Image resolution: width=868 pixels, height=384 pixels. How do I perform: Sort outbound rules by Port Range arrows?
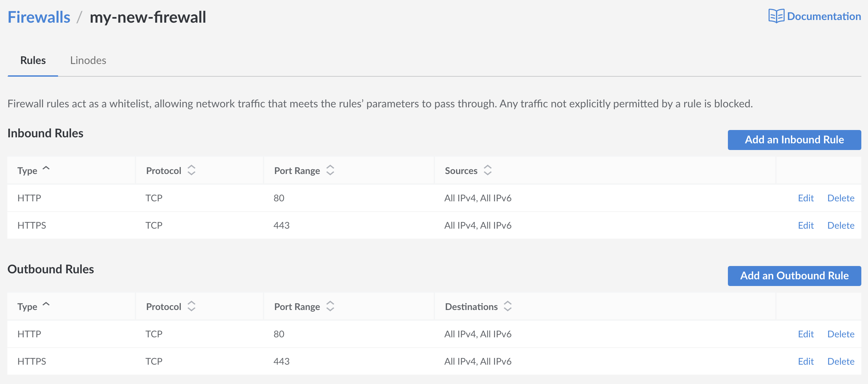tap(330, 307)
